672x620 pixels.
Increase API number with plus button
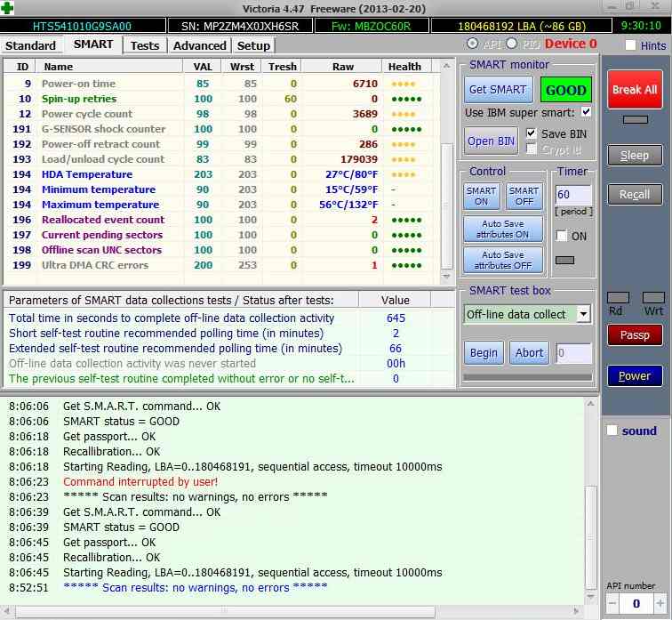coord(659,604)
